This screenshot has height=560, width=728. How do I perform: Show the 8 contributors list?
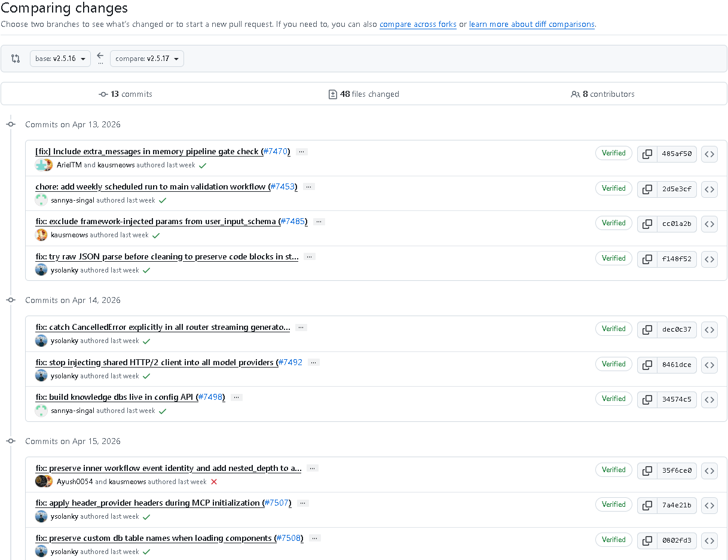(x=602, y=94)
